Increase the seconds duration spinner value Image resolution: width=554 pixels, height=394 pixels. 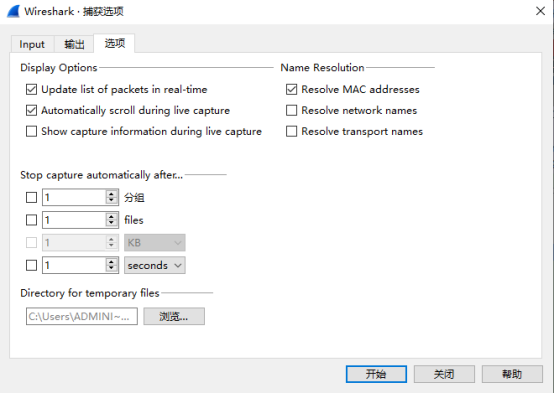pyautogui.click(x=111, y=261)
